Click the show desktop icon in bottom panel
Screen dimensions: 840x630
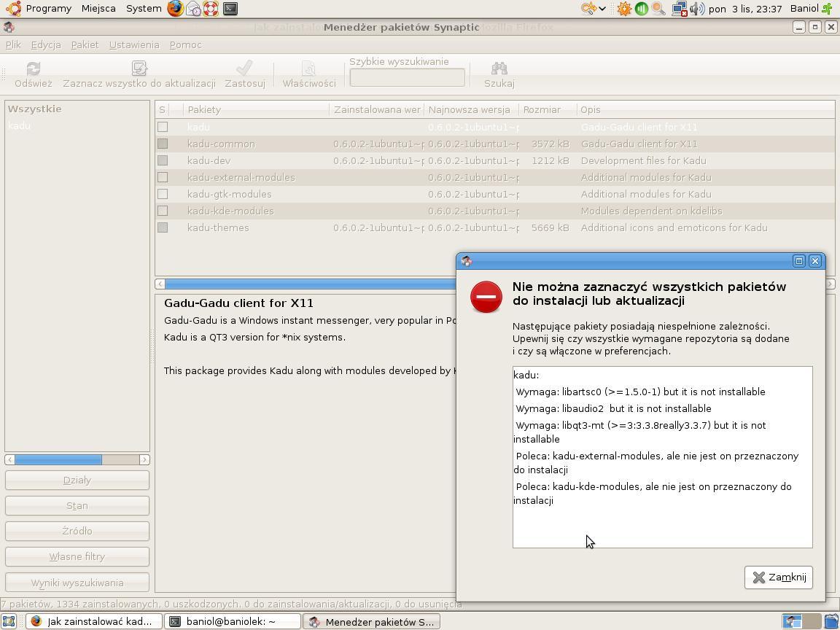[x=9, y=621]
